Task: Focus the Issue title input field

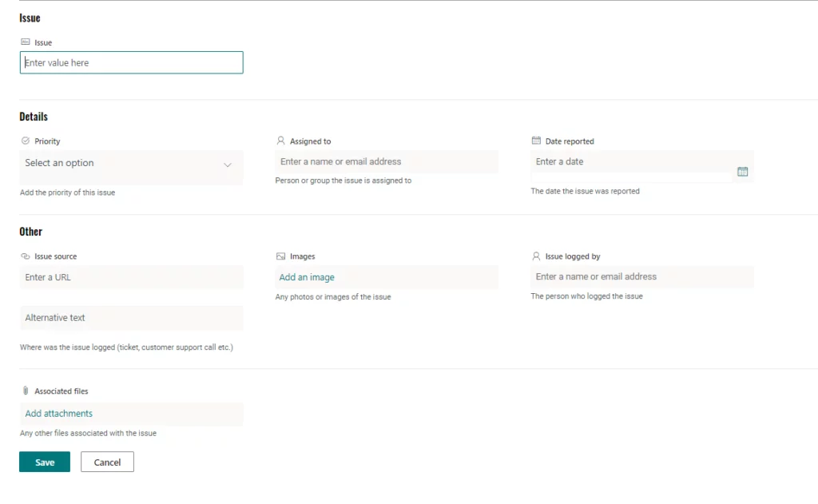Action: [x=131, y=63]
